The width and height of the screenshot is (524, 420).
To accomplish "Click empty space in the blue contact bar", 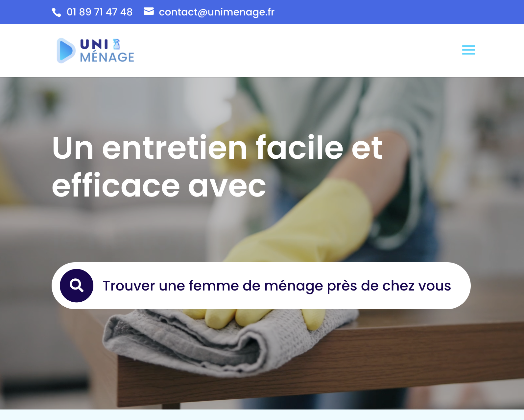I will pyautogui.click(x=394, y=12).
